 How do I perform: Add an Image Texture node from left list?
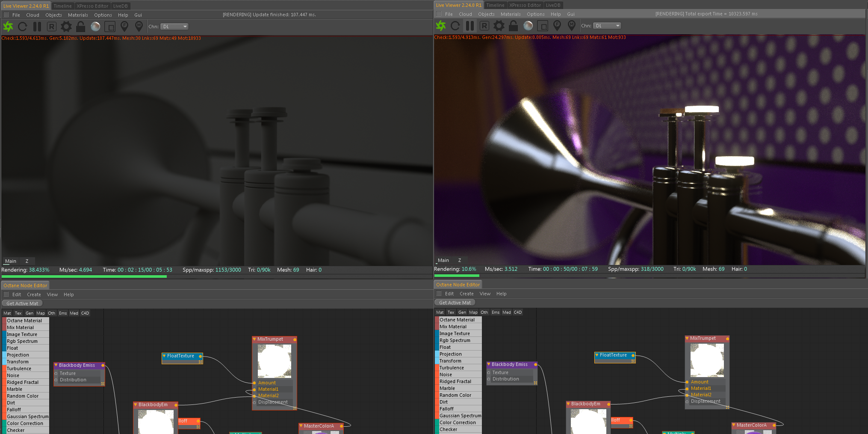tap(26, 334)
